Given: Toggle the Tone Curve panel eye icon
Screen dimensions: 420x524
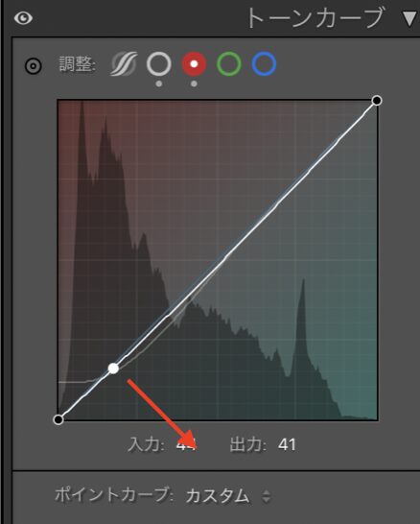Looking at the screenshot, I should click(x=23, y=18).
